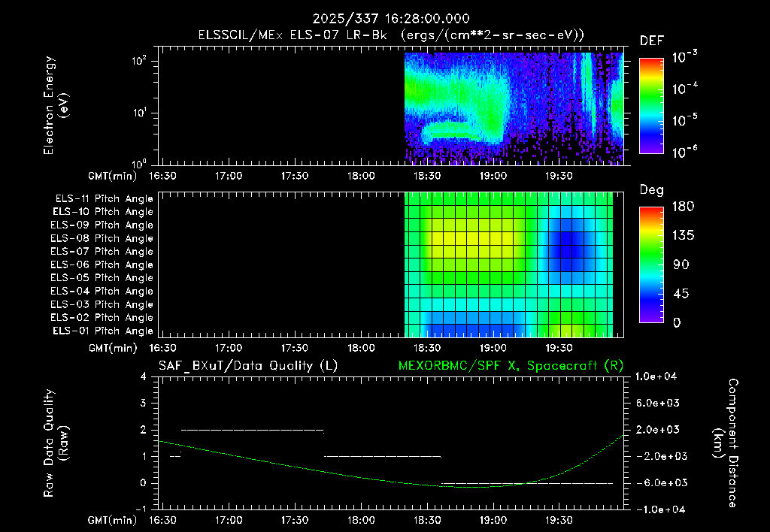Image resolution: width=770 pixels, height=532 pixels.
Task: Click the SAF_BXuT/Data Quality (L) title
Action: (x=248, y=366)
